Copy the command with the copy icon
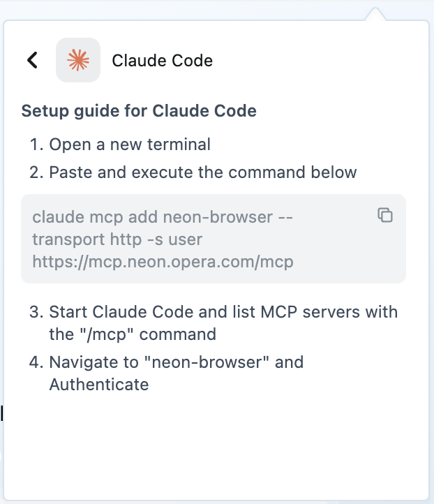 tap(385, 215)
